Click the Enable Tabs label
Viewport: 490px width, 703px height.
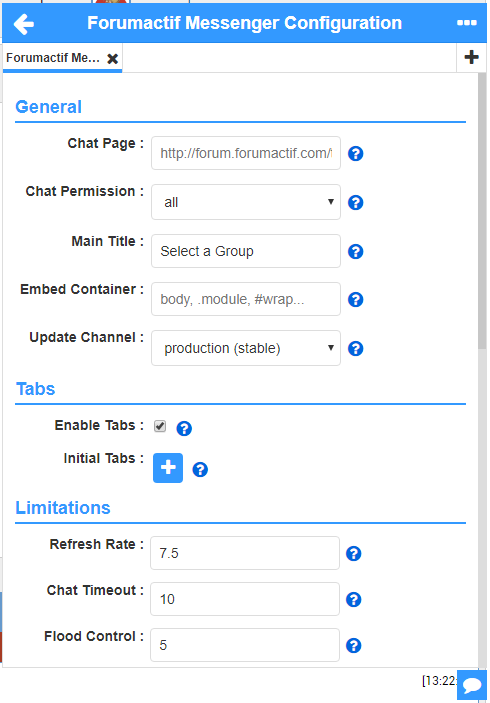99,425
